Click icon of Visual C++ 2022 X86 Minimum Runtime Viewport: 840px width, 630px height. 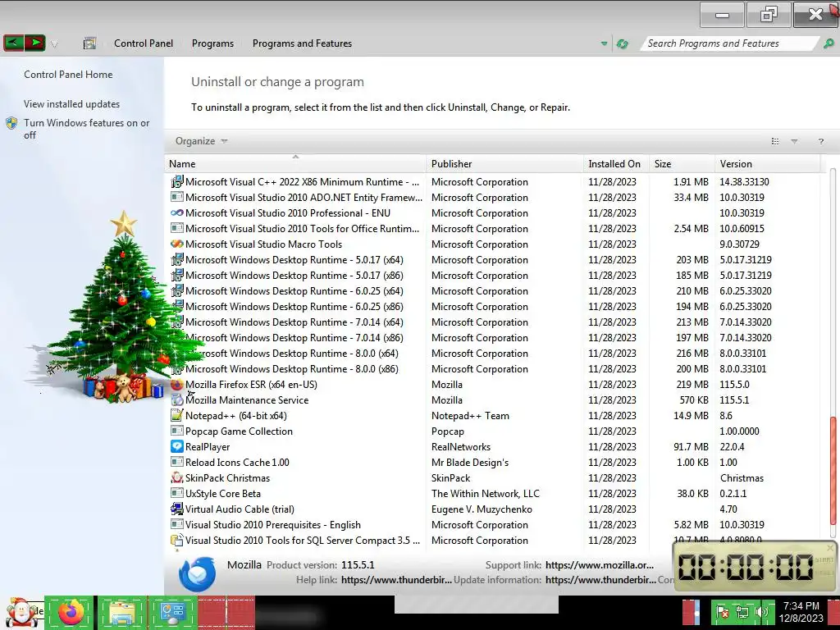pos(177,181)
